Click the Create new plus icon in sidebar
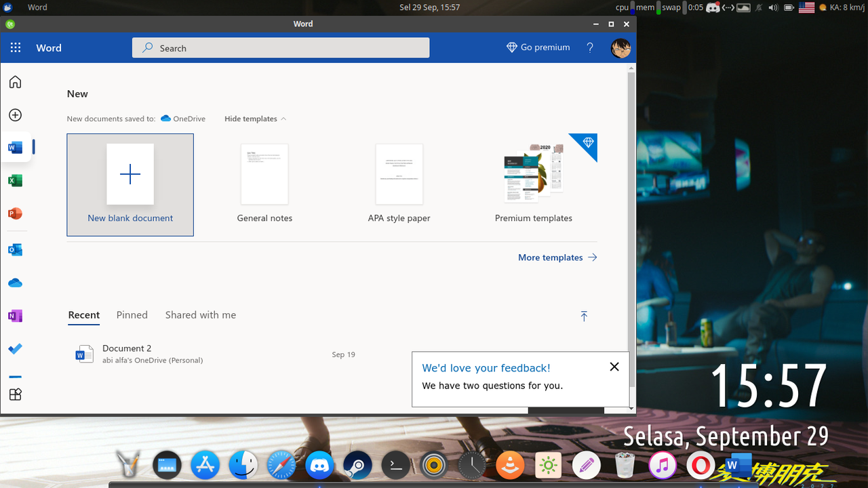 15,115
